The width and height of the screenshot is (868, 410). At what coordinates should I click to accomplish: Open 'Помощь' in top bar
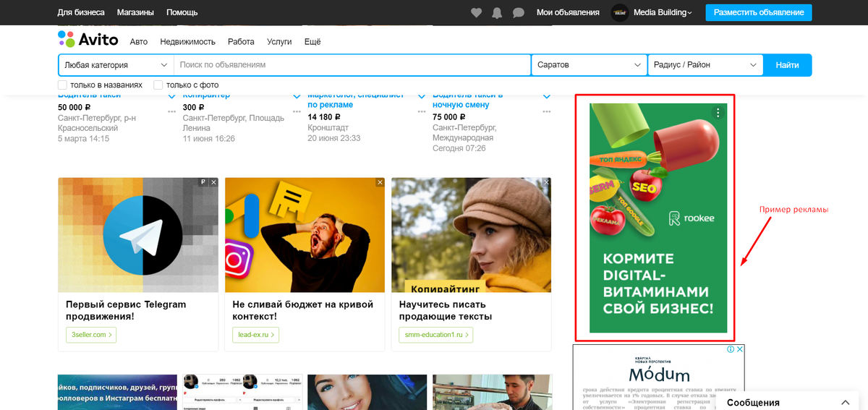(182, 12)
